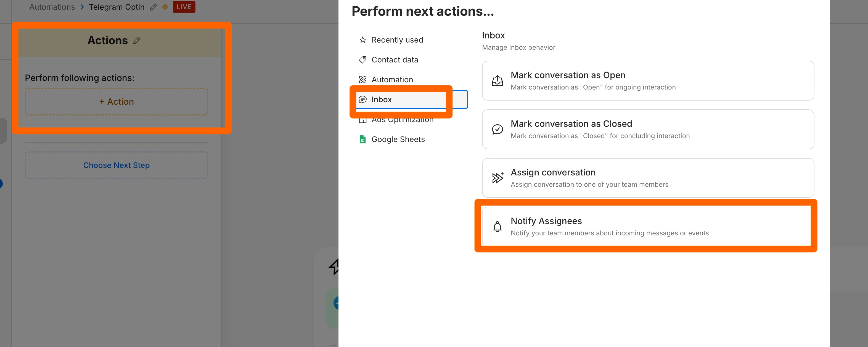Edit the Actions step title pencil icon
The height and width of the screenshot is (347, 868).
pyautogui.click(x=137, y=40)
